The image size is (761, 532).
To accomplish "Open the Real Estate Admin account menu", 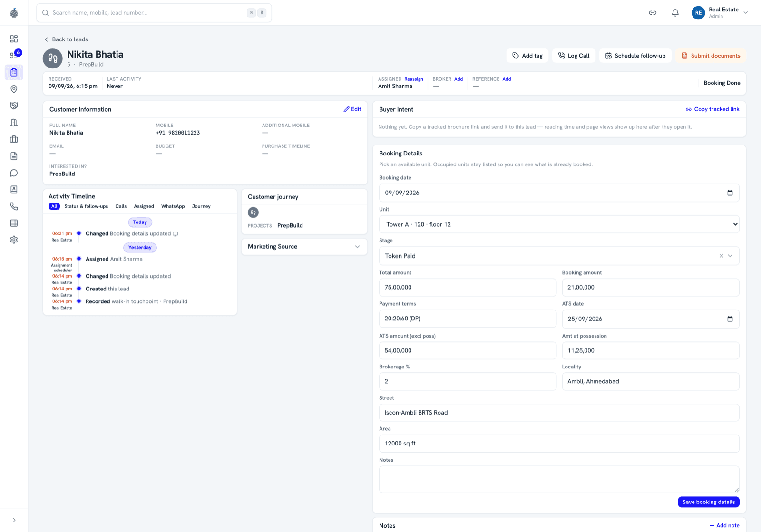I will pos(720,13).
